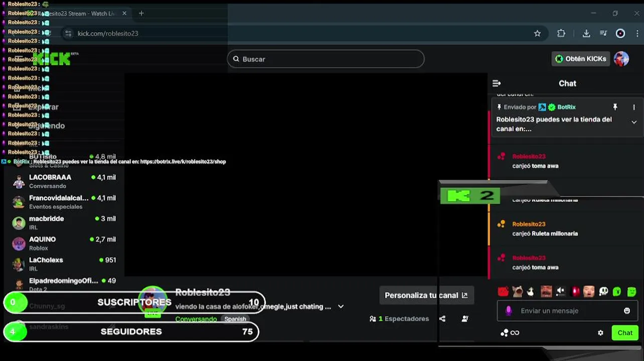Click the moderator user icon beside share
This screenshot has height=361, width=644.
point(465,319)
